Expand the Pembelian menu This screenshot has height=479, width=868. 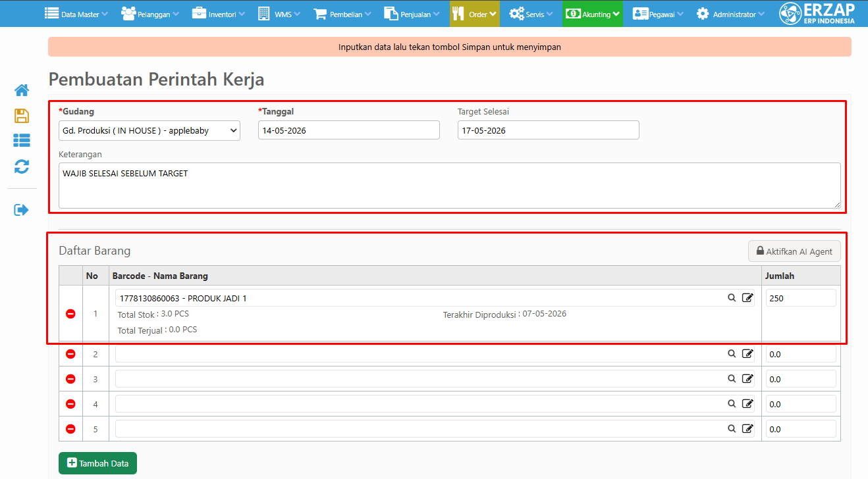pyautogui.click(x=343, y=14)
